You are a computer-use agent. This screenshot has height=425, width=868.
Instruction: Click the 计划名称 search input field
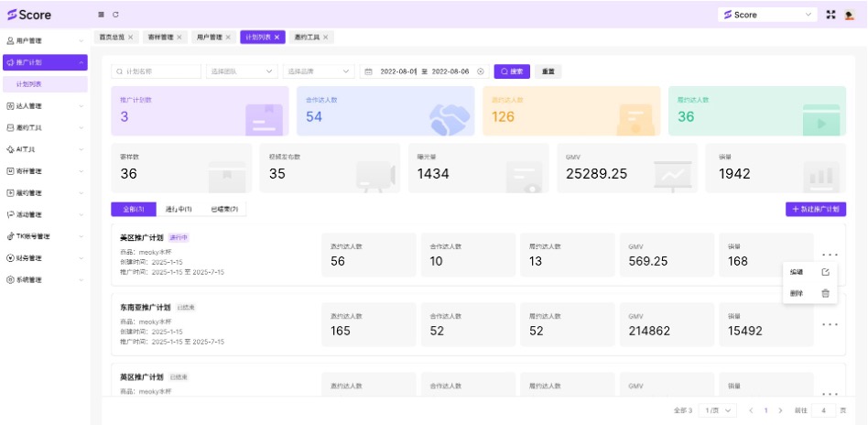(156, 71)
